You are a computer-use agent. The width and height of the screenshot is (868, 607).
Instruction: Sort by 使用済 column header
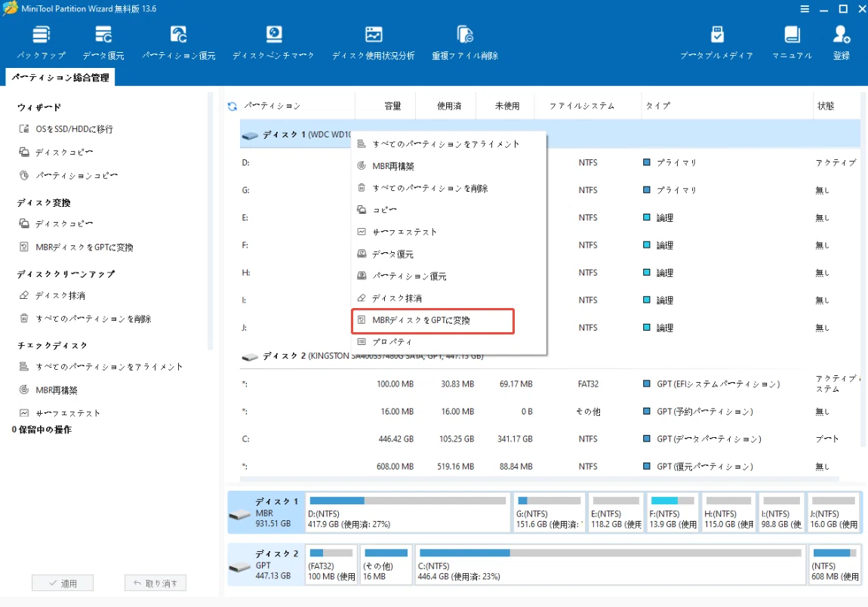pos(446,106)
